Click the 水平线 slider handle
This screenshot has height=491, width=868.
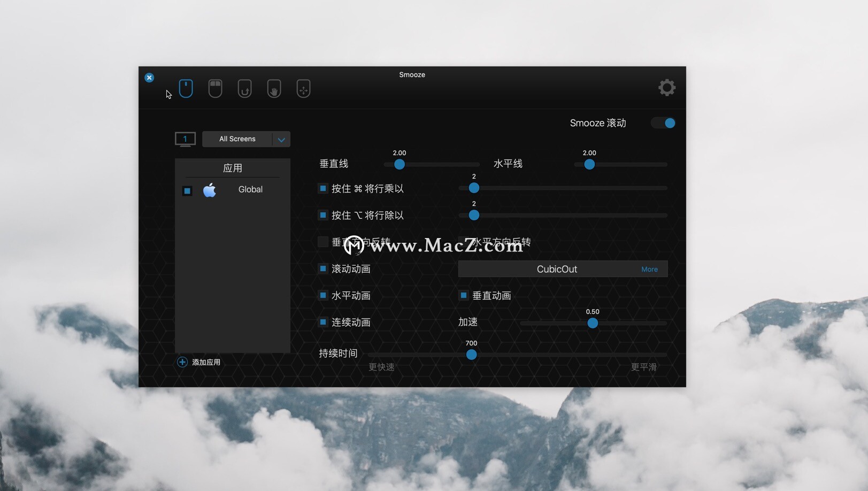point(589,164)
